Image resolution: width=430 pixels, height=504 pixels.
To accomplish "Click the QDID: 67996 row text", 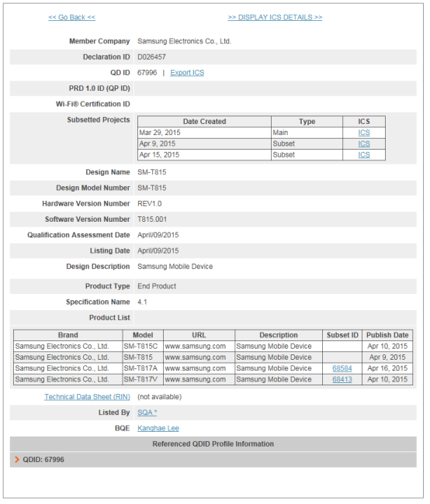I will (x=43, y=460).
